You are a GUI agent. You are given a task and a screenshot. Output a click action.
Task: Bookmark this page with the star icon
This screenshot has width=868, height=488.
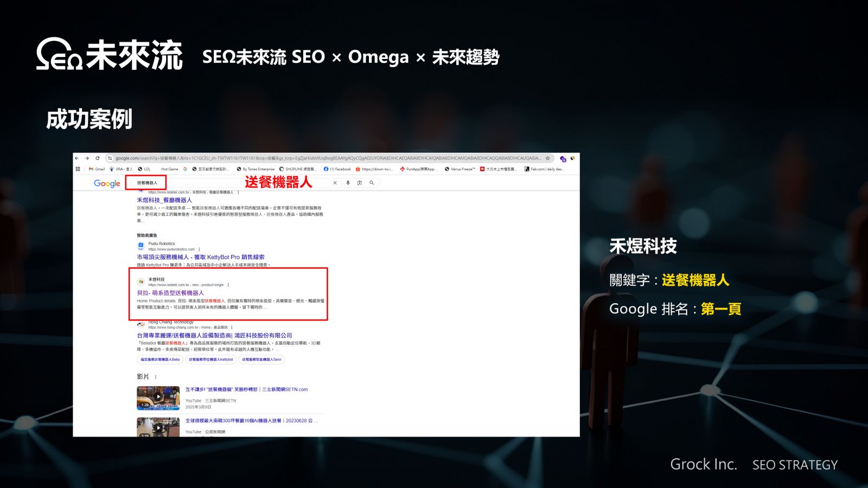point(548,158)
